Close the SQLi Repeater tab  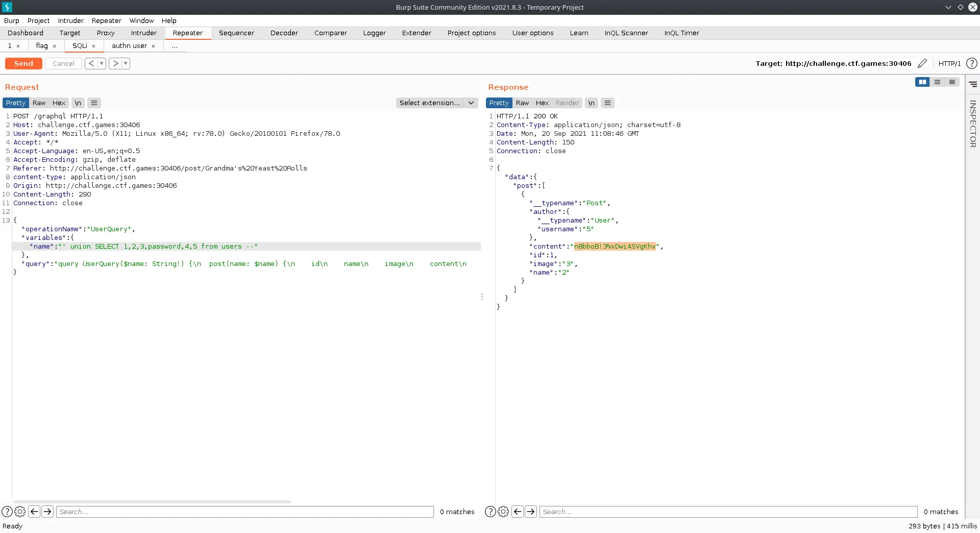click(x=93, y=46)
